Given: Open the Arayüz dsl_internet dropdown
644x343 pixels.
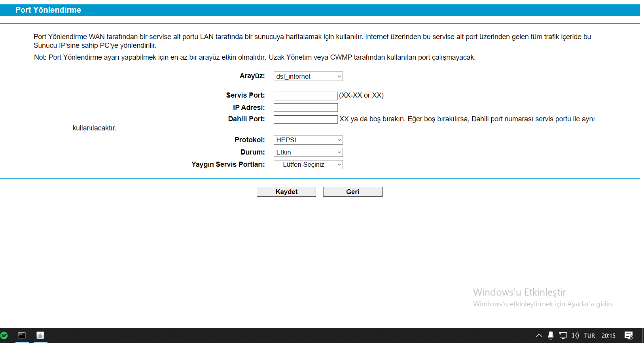Looking at the screenshot, I should (x=308, y=76).
